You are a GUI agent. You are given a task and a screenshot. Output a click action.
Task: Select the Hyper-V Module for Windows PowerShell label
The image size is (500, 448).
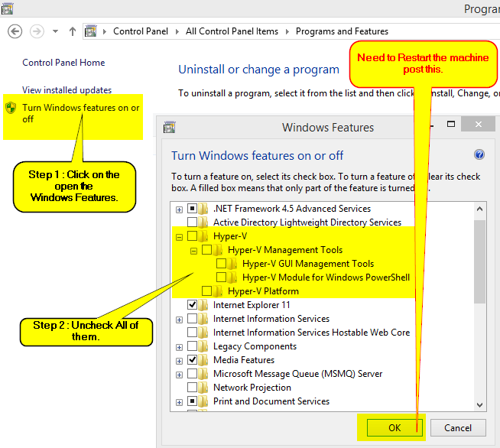[x=326, y=278]
